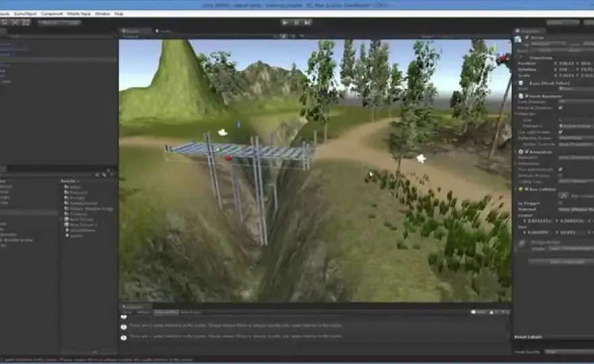Screen dimensions: 594x364
Task: Open the Reflection Probes dropdown
Action: pyautogui.click(x=576, y=138)
